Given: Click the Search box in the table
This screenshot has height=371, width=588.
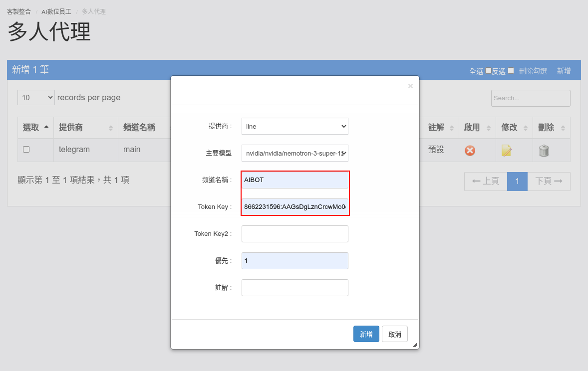Looking at the screenshot, I should (x=531, y=98).
